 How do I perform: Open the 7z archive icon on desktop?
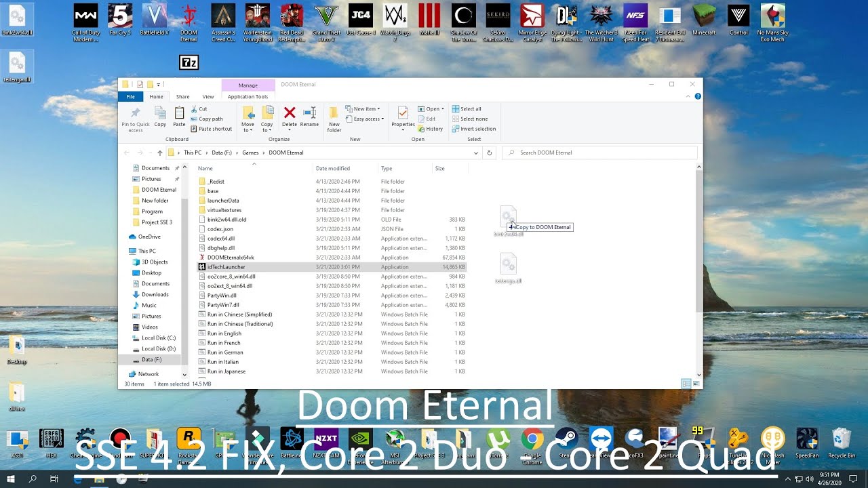[x=189, y=63]
